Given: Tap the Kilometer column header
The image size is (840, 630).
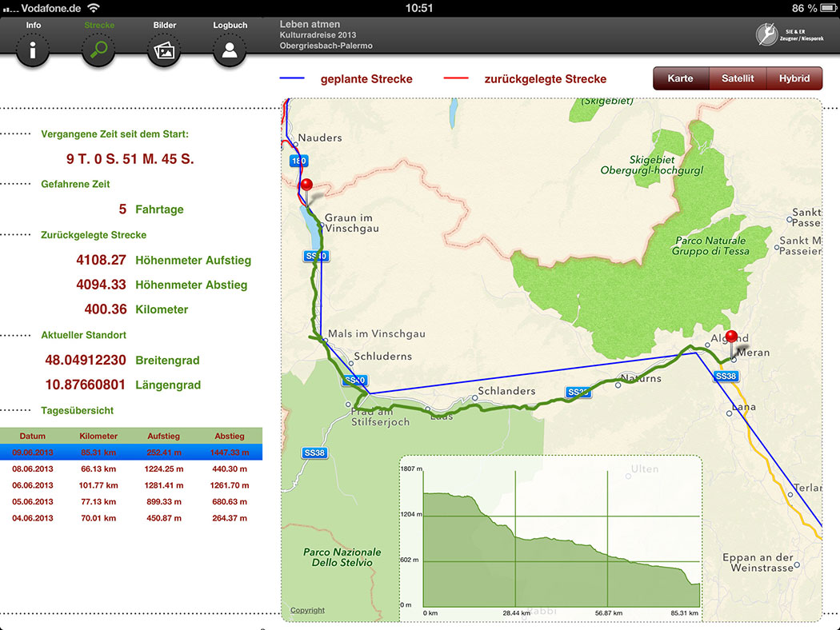Looking at the screenshot, I should (x=98, y=437).
